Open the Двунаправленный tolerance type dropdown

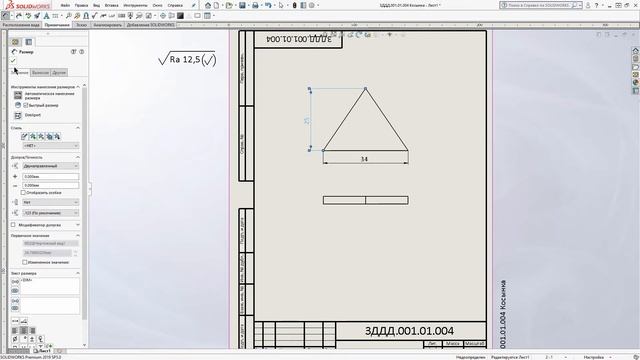point(51,166)
